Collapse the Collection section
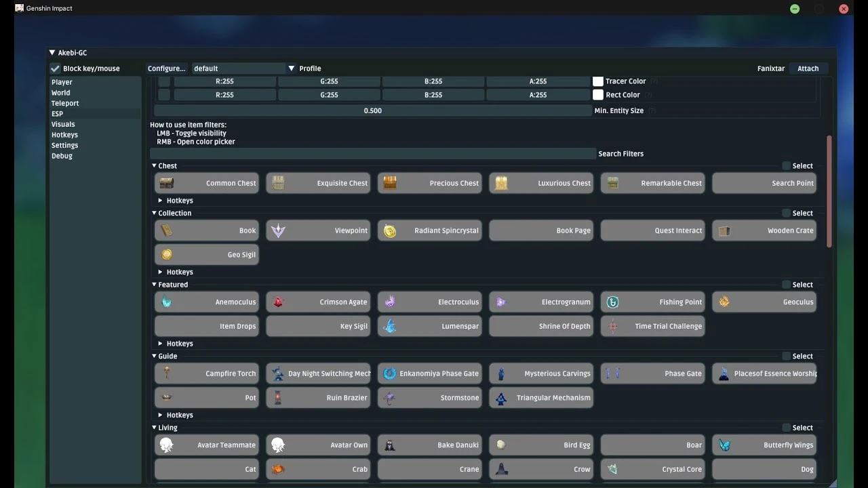The image size is (868, 488). 154,213
